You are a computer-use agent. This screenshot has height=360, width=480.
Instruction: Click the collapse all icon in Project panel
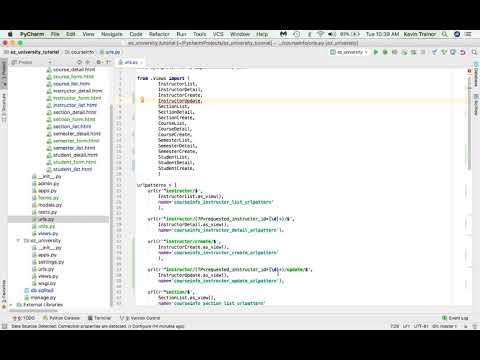tap(88, 62)
